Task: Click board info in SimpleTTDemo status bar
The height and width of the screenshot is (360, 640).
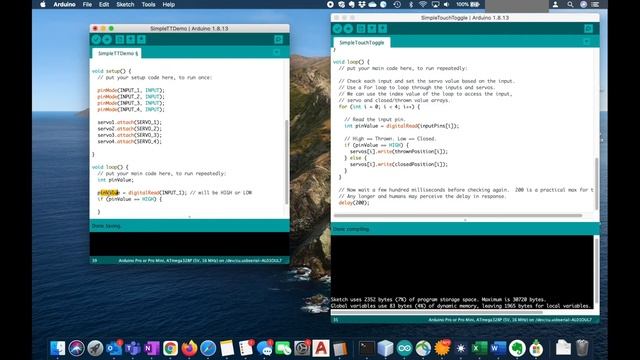Action: 200,260
